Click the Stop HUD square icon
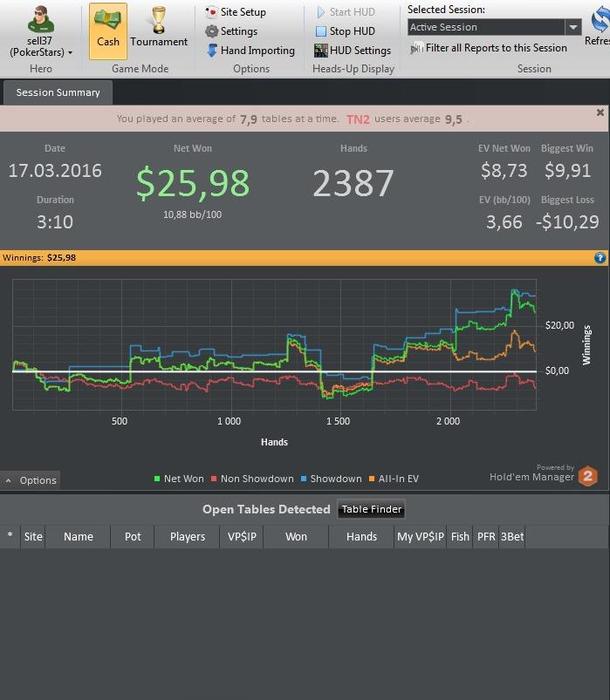The height and width of the screenshot is (700, 610). pos(321,31)
